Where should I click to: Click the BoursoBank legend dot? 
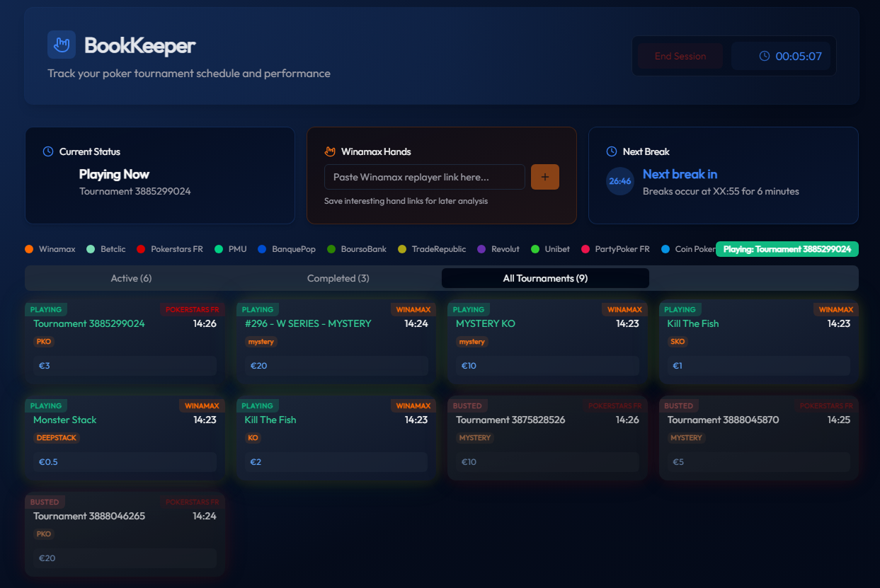point(331,249)
